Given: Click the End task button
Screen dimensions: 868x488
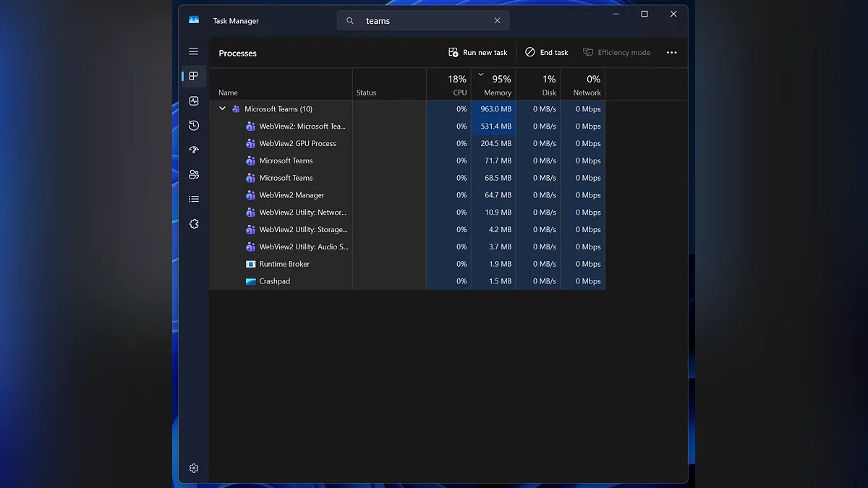Looking at the screenshot, I should click(546, 53).
